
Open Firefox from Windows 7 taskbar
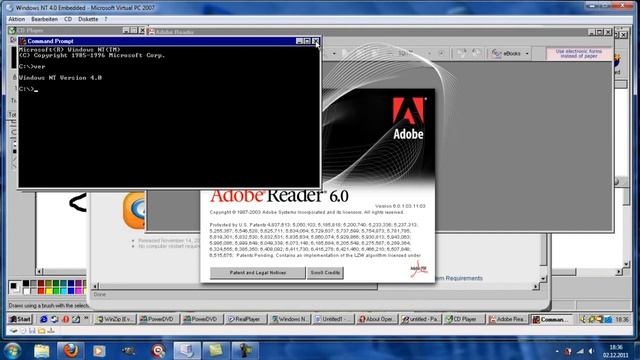pos(71,351)
